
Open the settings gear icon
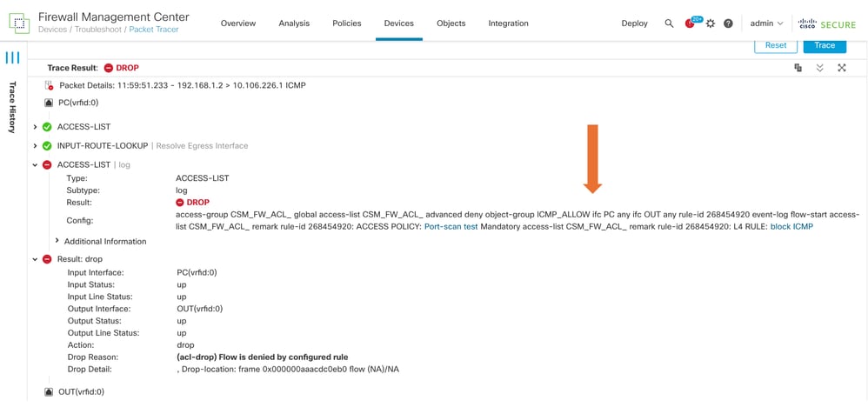[711, 23]
